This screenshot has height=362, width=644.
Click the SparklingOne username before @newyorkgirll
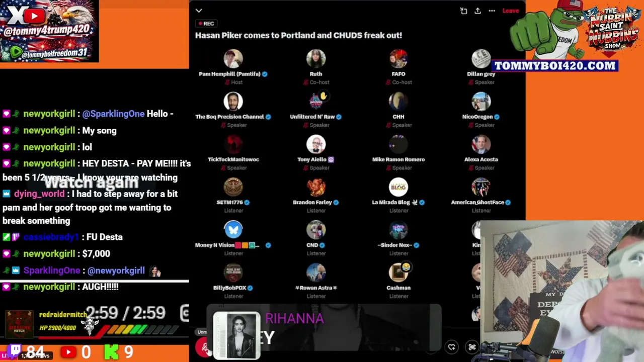[x=52, y=270]
